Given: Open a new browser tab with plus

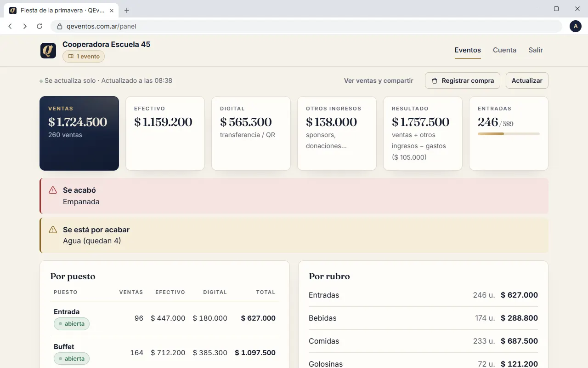Looking at the screenshot, I should coord(127,11).
